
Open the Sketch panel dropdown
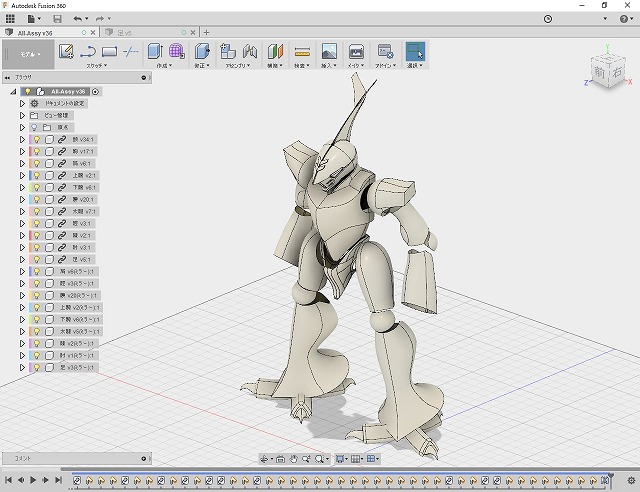(x=97, y=65)
